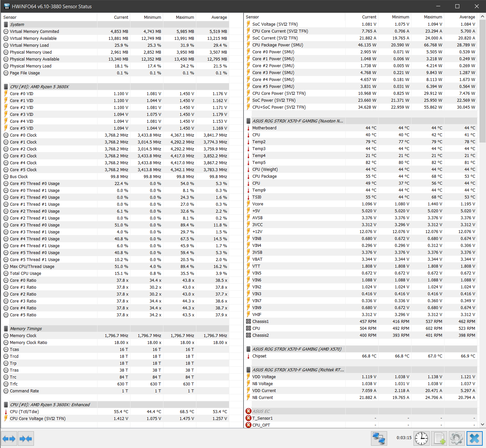Select the TSI0 temperature row
486x448 pixels.
tap(361, 197)
